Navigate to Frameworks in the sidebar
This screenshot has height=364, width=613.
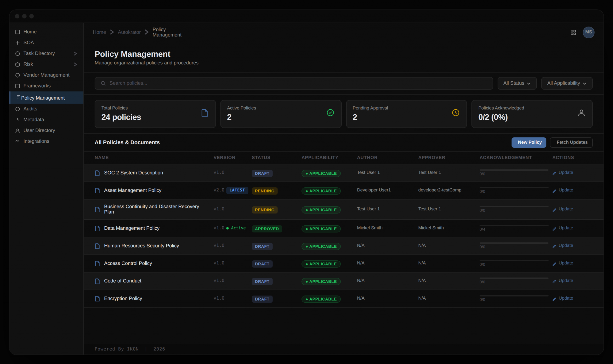tap(37, 86)
